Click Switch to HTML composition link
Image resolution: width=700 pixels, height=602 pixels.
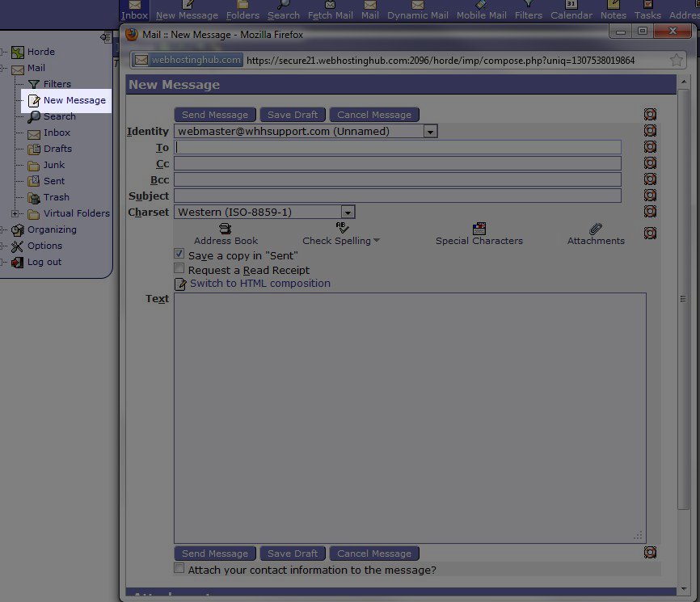pos(259,284)
